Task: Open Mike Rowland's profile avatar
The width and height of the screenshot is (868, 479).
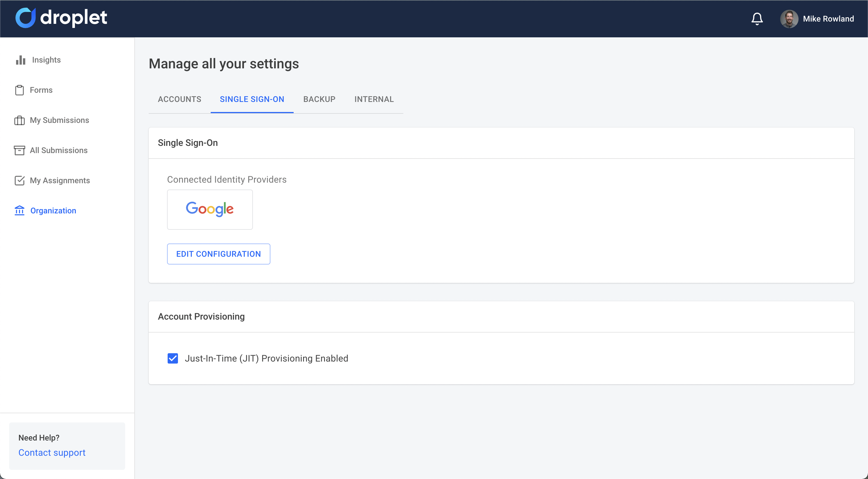Action: click(789, 19)
